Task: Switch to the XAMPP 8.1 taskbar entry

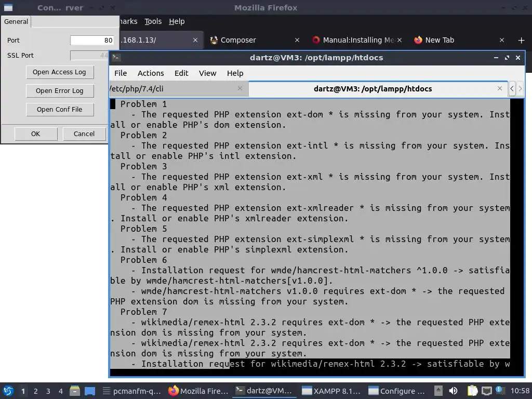Action: click(331, 391)
